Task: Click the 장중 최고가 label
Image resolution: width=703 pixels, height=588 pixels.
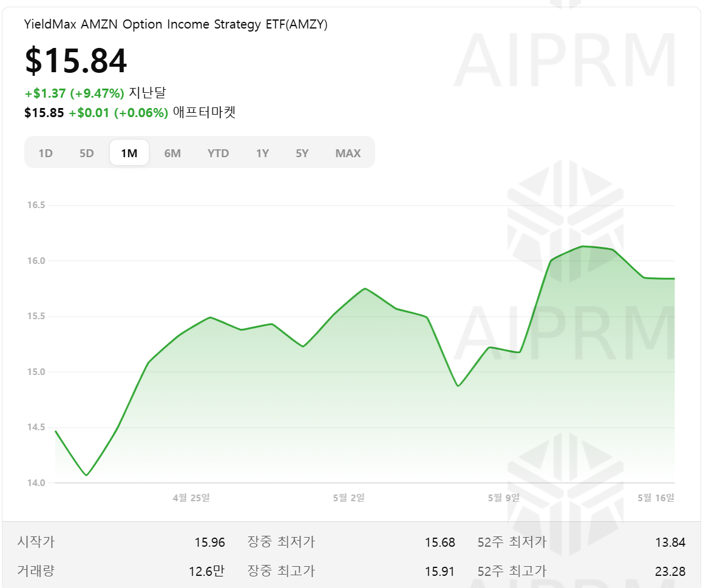Action: pos(282,571)
